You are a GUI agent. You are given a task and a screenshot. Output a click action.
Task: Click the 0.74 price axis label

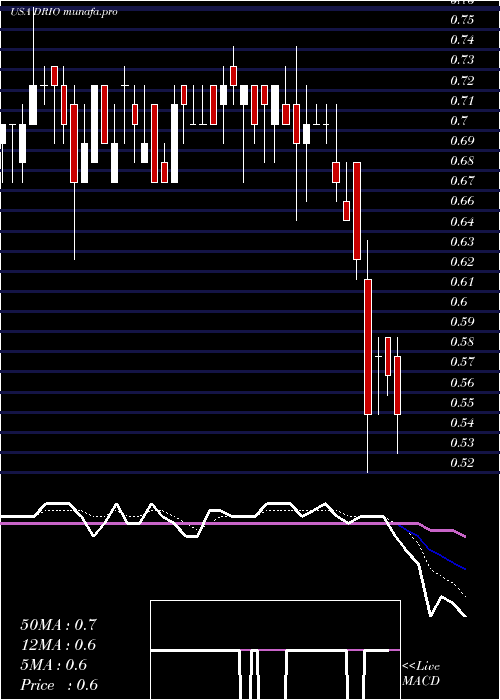(462, 40)
